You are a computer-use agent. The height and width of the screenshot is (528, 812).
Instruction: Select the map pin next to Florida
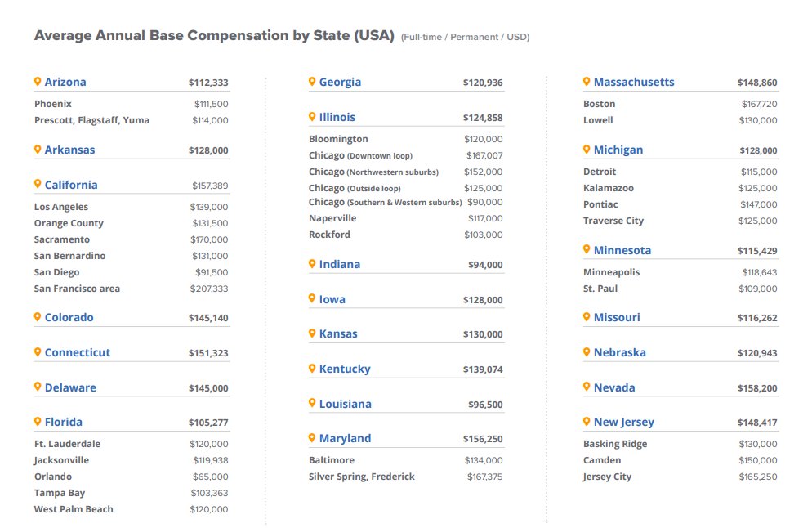[x=38, y=421]
